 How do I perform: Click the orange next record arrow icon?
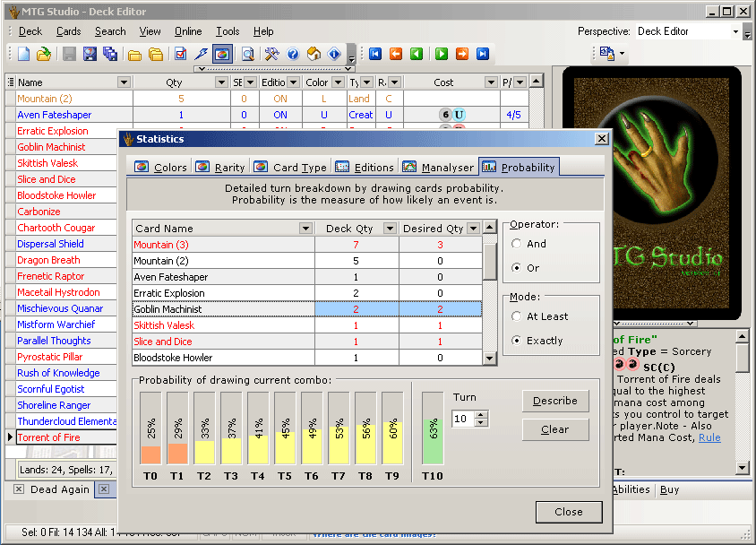[461, 55]
